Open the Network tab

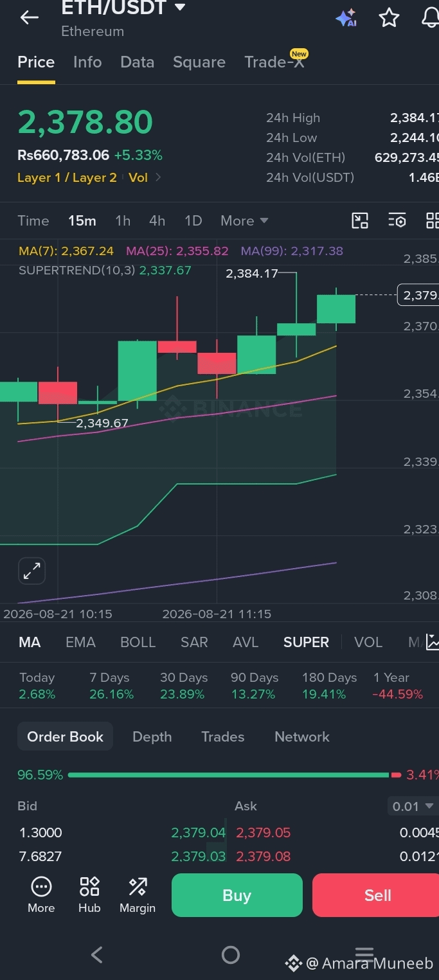302,736
